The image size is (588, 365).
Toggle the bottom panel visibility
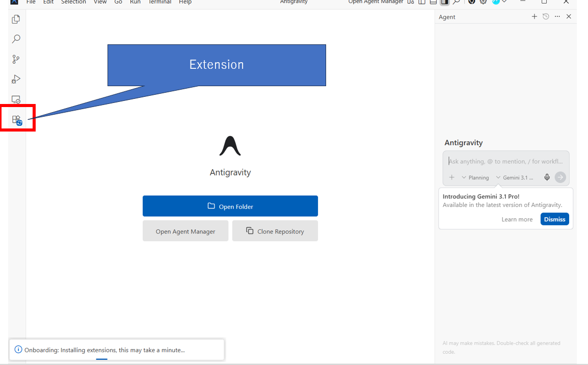click(433, 3)
